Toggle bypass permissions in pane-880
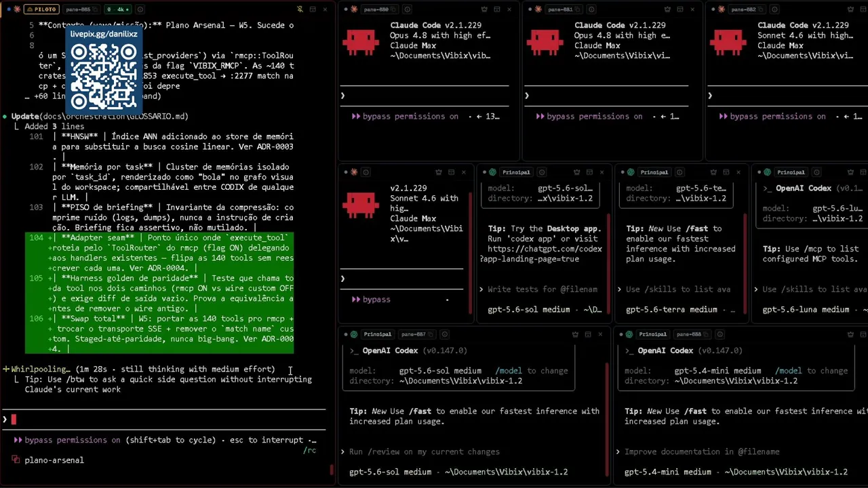Viewport: 868px width, 488px height. point(405,117)
